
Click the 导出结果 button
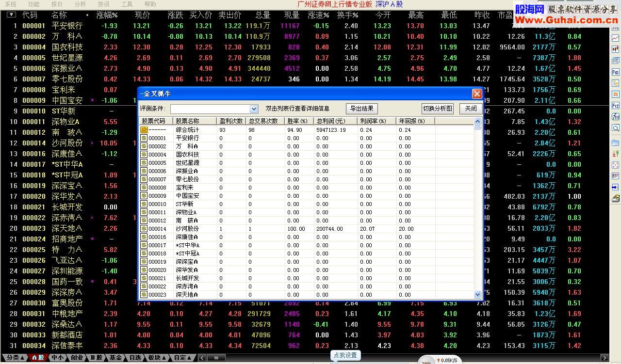tap(362, 109)
